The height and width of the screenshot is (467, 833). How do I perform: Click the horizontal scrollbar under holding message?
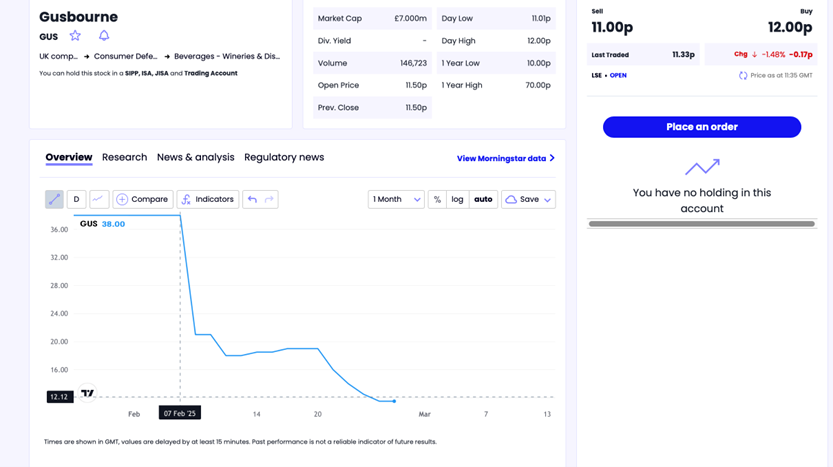tap(702, 224)
